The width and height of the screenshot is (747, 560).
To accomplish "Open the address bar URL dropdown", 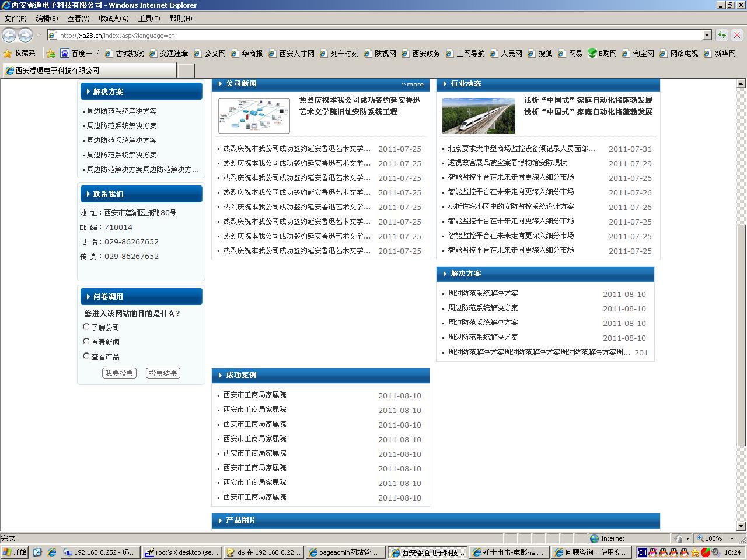I will pyautogui.click(x=707, y=35).
